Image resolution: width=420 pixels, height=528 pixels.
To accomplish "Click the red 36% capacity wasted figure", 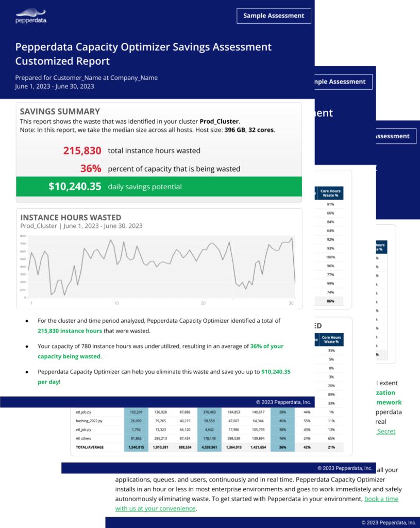I will [x=91, y=169].
